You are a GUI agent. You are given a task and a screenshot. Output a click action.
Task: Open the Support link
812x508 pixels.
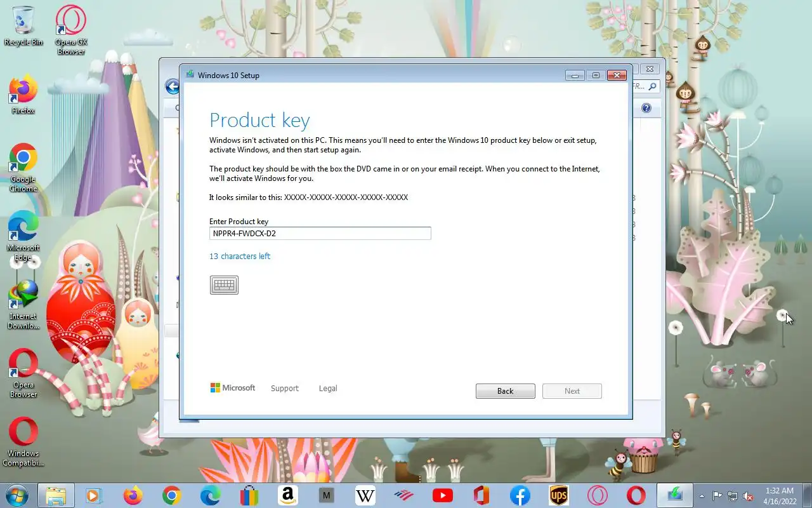[x=284, y=388]
